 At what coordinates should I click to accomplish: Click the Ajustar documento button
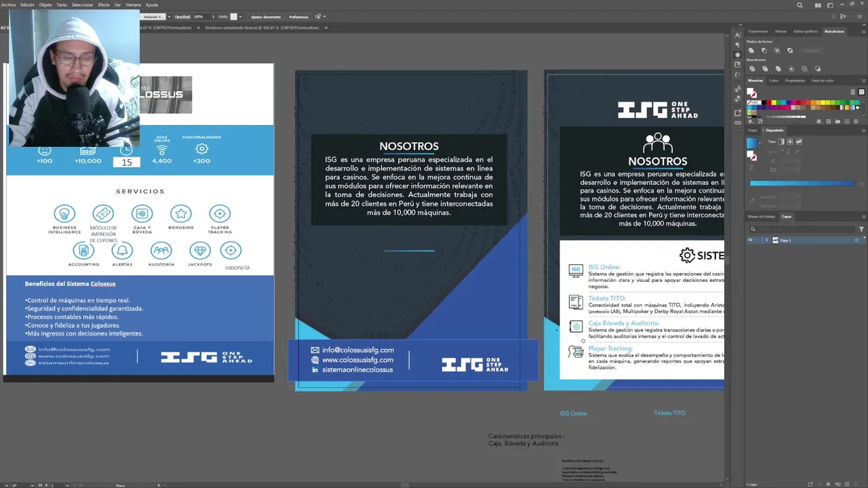tap(266, 17)
